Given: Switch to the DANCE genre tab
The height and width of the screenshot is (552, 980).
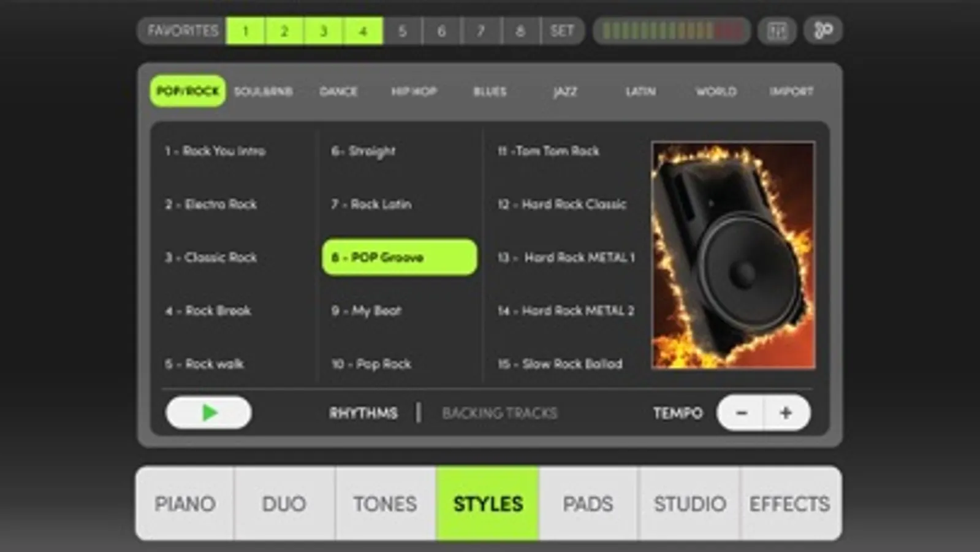Looking at the screenshot, I should coord(338,91).
